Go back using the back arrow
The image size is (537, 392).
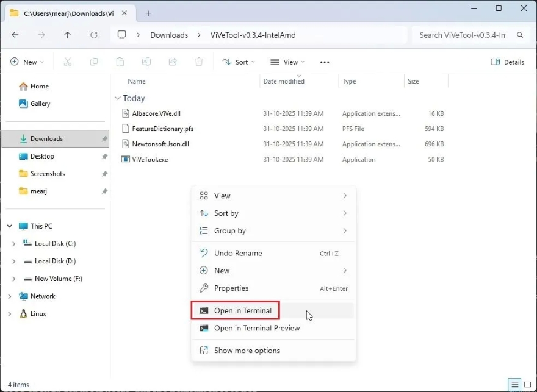point(15,35)
